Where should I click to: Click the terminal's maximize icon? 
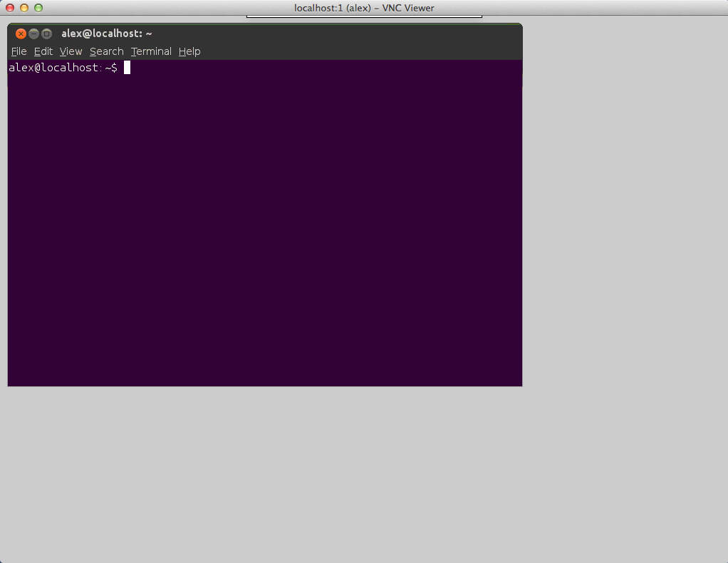tap(46, 33)
